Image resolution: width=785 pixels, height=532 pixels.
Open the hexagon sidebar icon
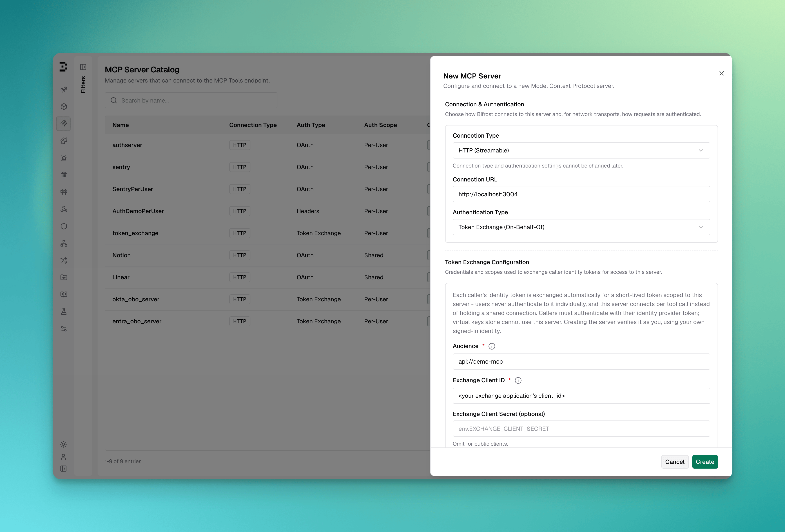[64, 226]
